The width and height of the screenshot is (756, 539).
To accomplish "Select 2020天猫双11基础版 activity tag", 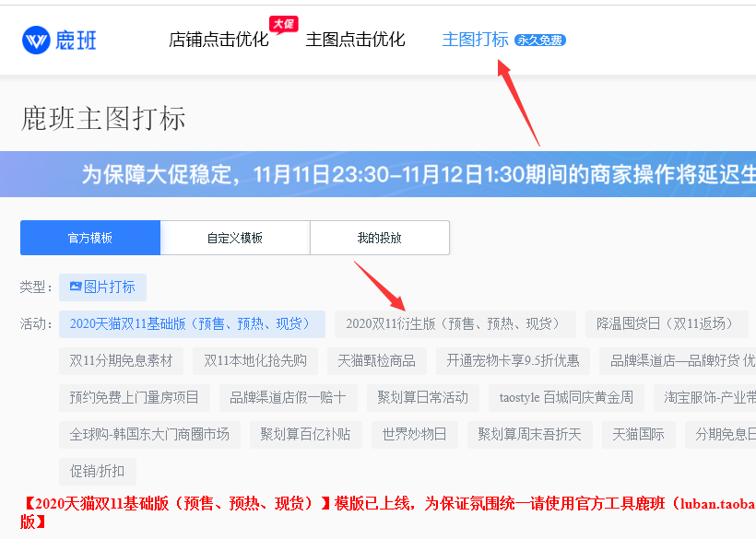I will coord(192,324).
